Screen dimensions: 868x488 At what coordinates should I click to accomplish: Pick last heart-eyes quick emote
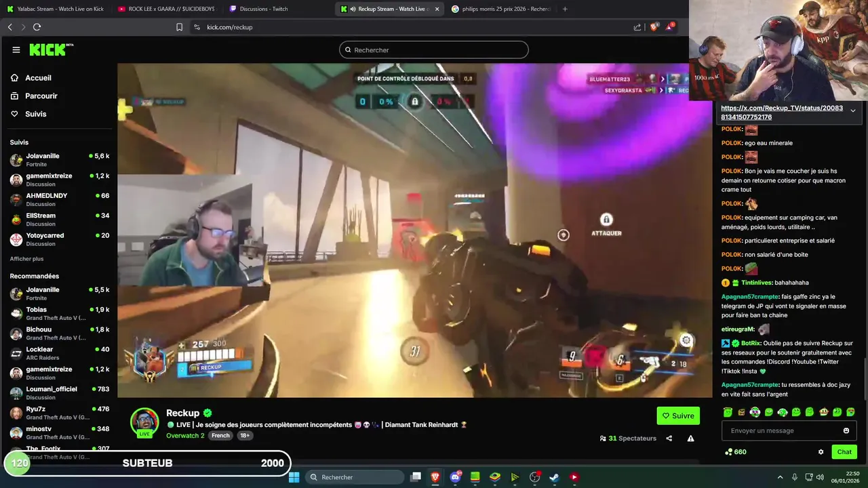(x=850, y=412)
